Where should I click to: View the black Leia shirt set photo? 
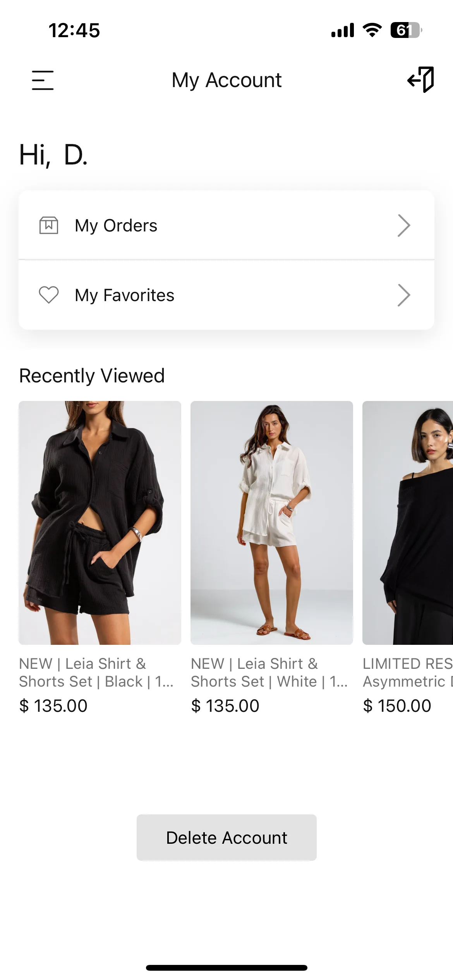tap(100, 523)
